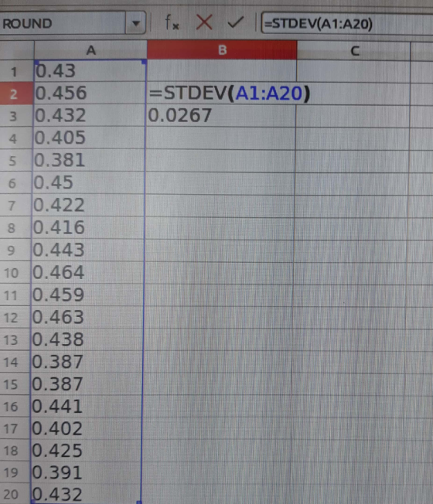Screen dimensions: 433x504
Task: Click cell A10 with value 0.464
Action: tap(87, 272)
